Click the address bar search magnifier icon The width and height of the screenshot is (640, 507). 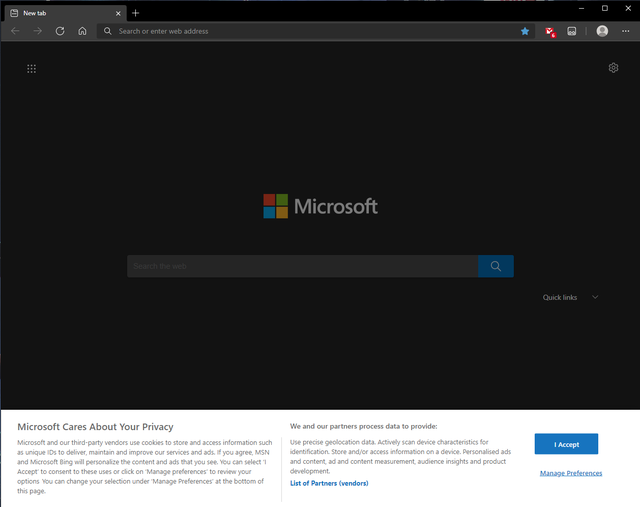click(x=107, y=31)
